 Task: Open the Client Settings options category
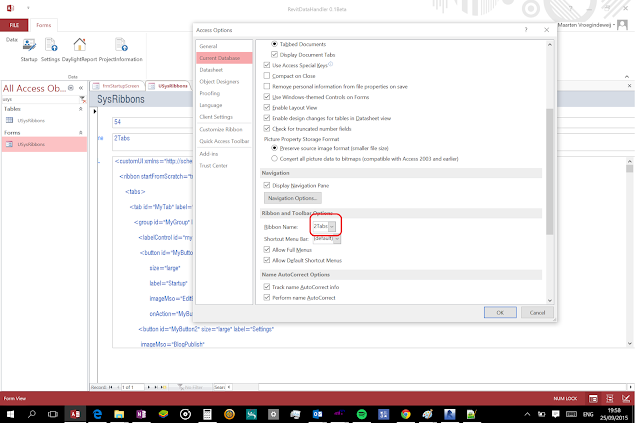(x=224, y=117)
